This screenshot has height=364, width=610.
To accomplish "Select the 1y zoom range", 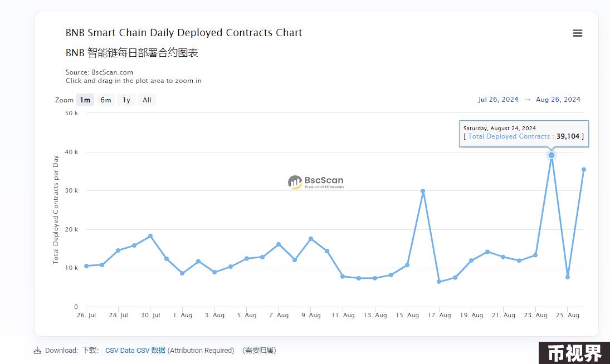I will 126,100.
